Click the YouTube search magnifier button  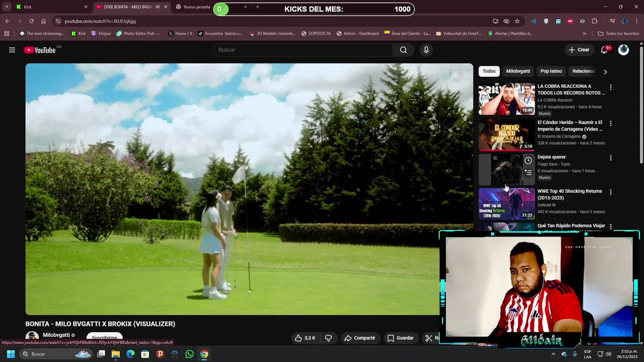pos(404,50)
